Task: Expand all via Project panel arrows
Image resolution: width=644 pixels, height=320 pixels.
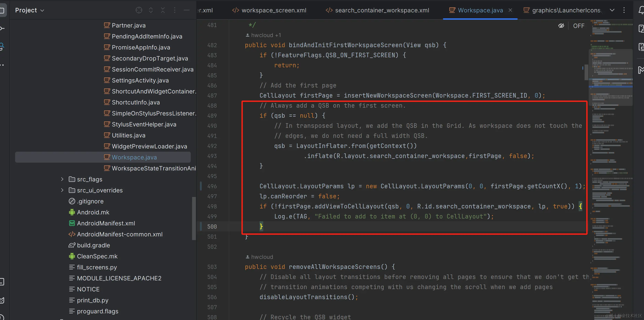Action: click(x=151, y=10)
